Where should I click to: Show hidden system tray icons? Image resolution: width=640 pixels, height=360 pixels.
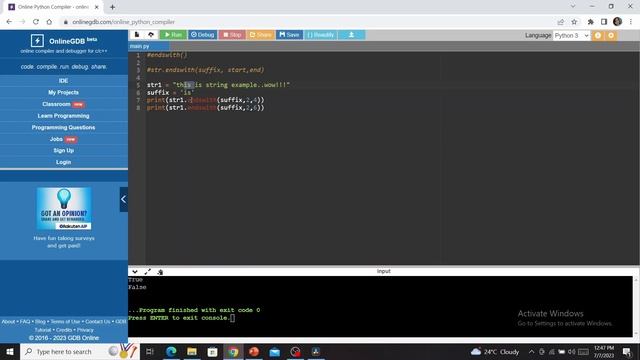(531, 351)
